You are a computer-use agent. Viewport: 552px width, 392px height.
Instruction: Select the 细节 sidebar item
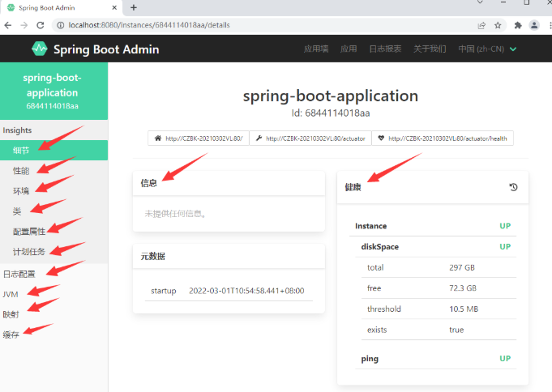point(53,151)
